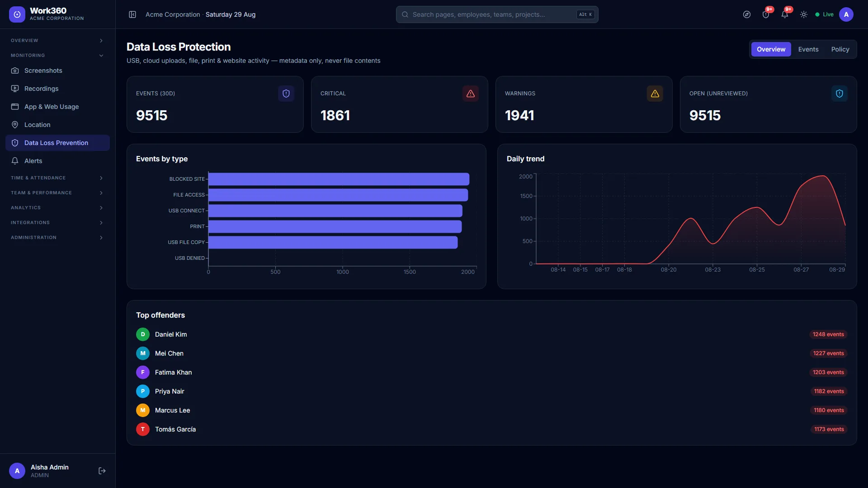Switch to the Policy tab

pos(840,49)
